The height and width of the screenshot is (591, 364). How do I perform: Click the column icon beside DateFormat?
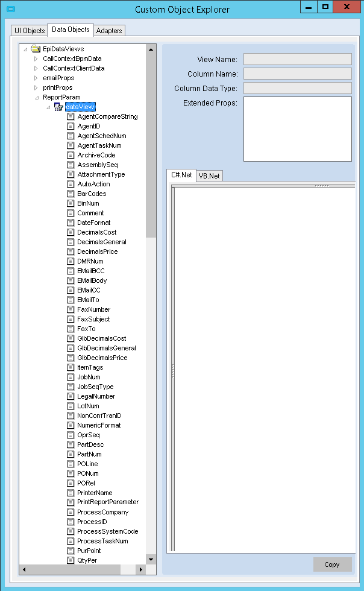click(x=71, y=223)
